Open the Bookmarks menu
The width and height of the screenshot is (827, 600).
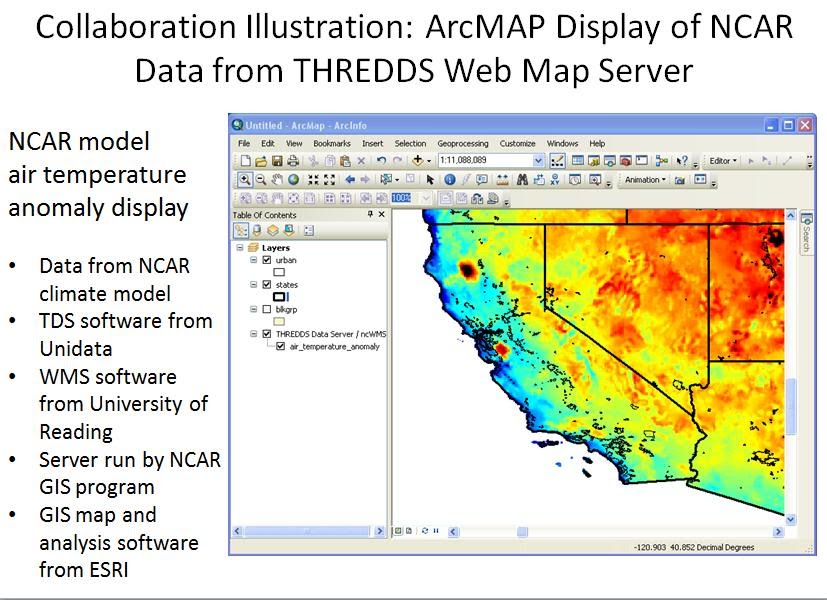332,143
